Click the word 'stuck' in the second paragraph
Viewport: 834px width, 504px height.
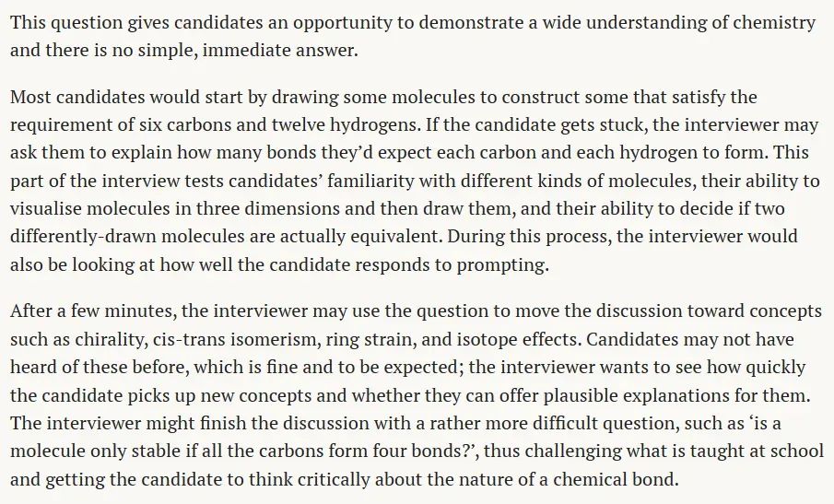[x=625, y=125]
